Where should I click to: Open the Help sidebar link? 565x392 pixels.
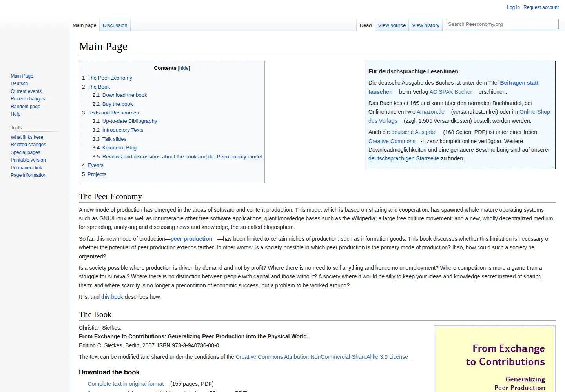15,114
